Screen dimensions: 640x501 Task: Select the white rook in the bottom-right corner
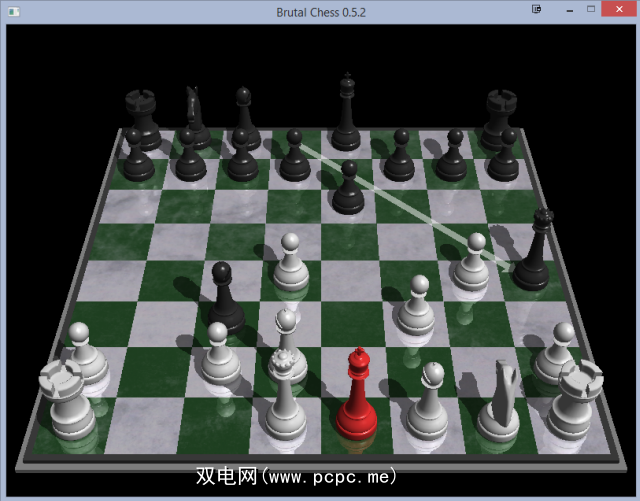(574, 402)
